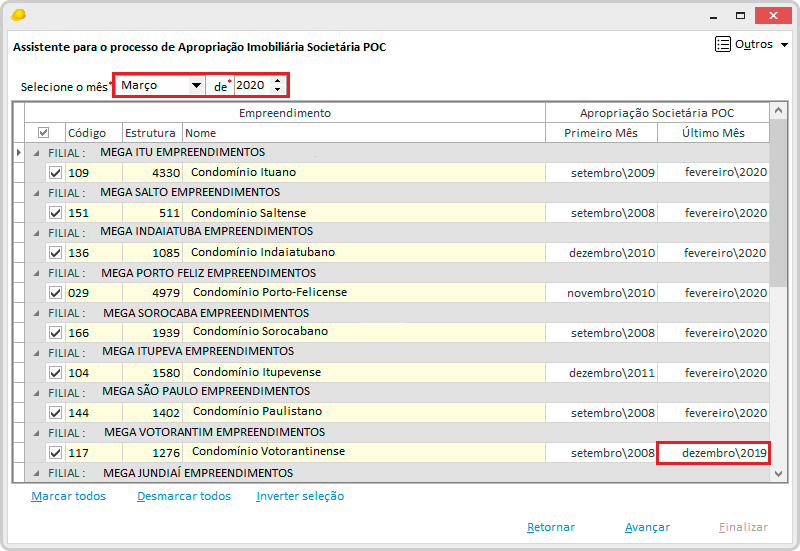Select the setembro\2009 first-month cell
Screen dimensions: 800x551
pos(601,172)
